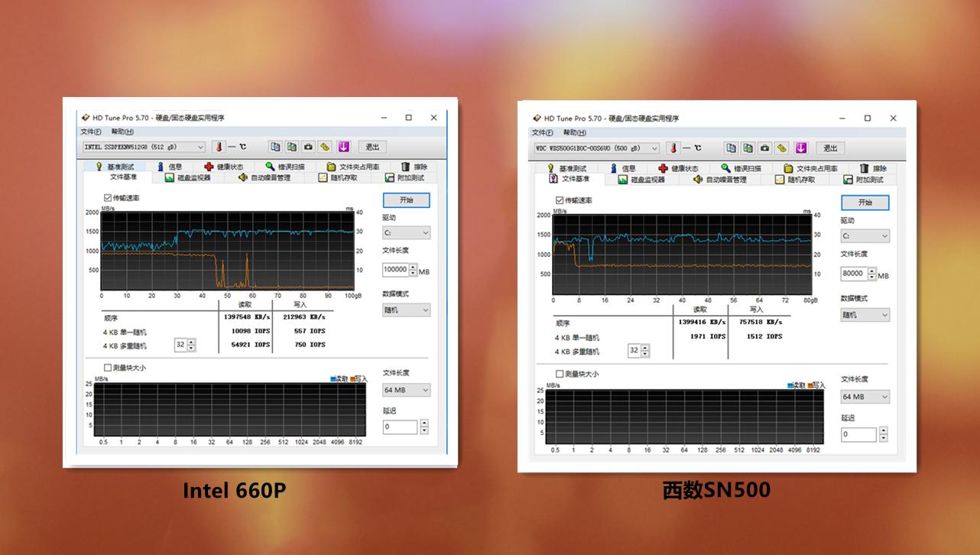Click the copy text icon in Intel window

click(275, 147)
